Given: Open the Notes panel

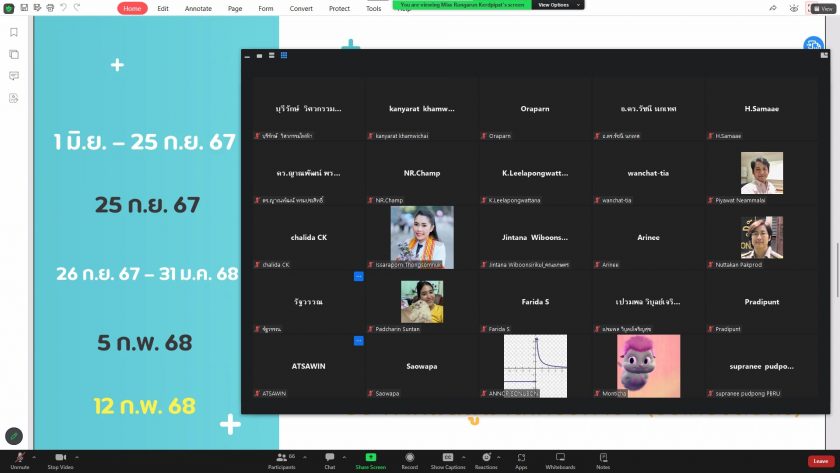Looking at the screenshot, I should point(603,459).
